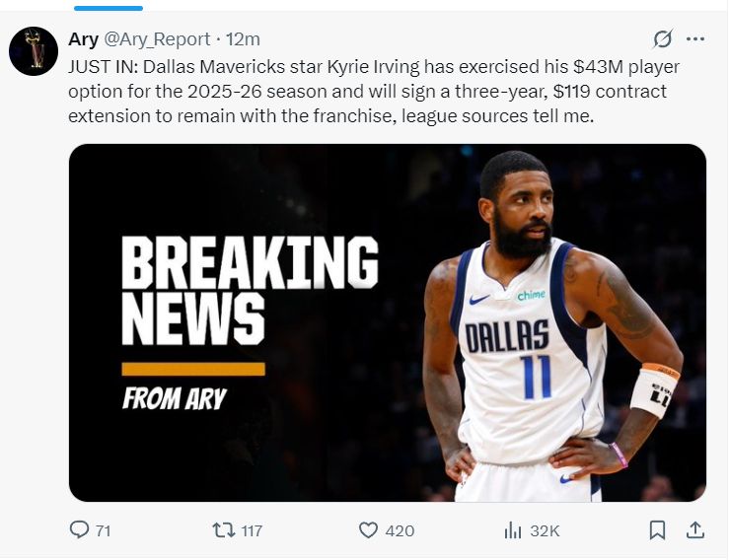Viewport: 729px width, 560px height.
Task: Select the blue-underlined active tab at top
Action: 109,8
